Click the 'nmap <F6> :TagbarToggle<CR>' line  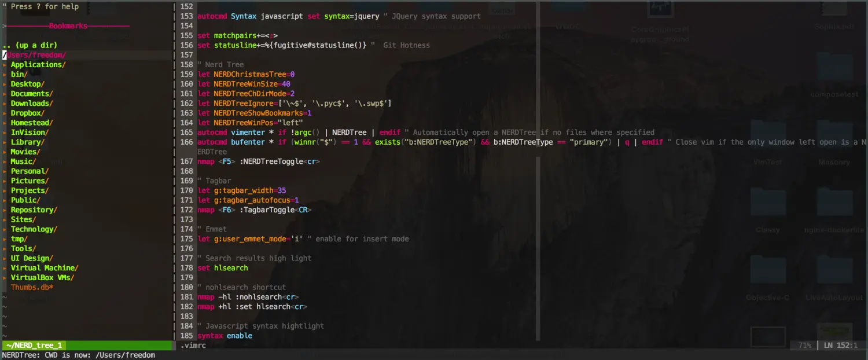[255, 210]
